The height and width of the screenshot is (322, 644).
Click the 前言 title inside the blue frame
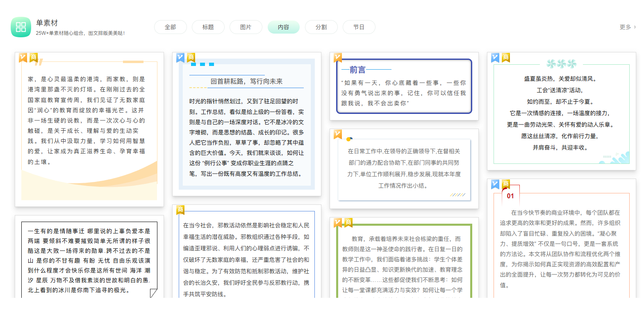[357, 70]
